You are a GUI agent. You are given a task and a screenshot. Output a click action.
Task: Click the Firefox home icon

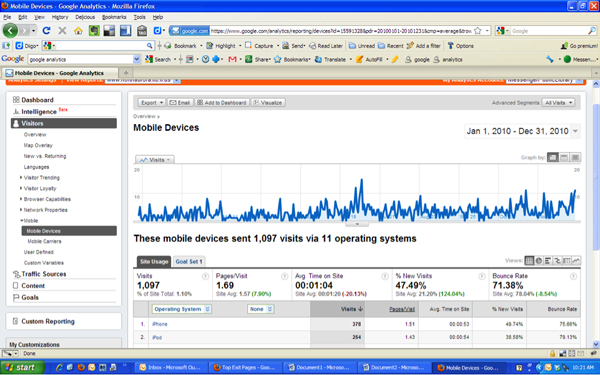pos(78,31)
